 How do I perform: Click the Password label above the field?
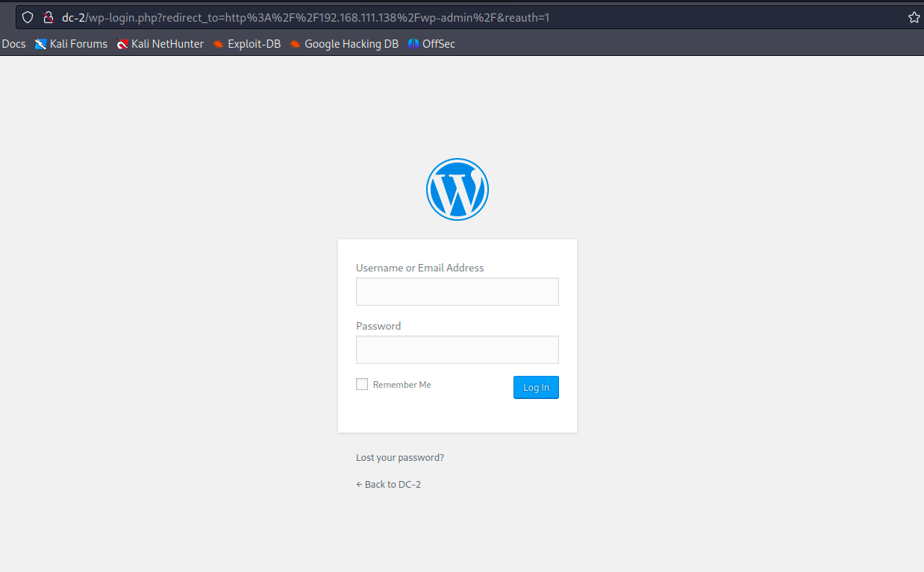(378, 326)
